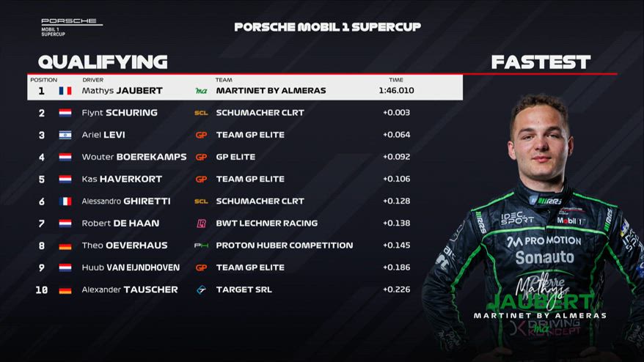Click the Schumacher CLRT logo beside Flynt Schuring
Viewport: 644px width, 362px height.
point(201,113)
